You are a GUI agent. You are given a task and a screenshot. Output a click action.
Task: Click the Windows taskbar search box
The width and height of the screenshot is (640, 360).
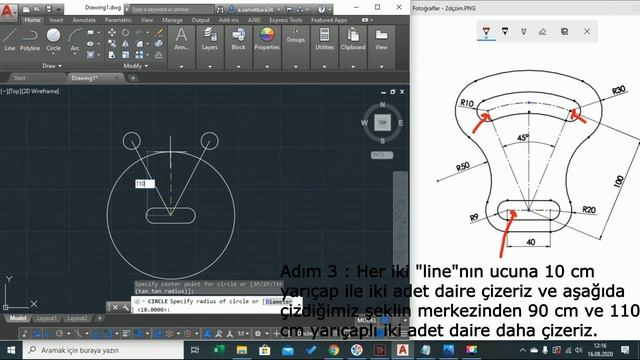tap(103, 350)
